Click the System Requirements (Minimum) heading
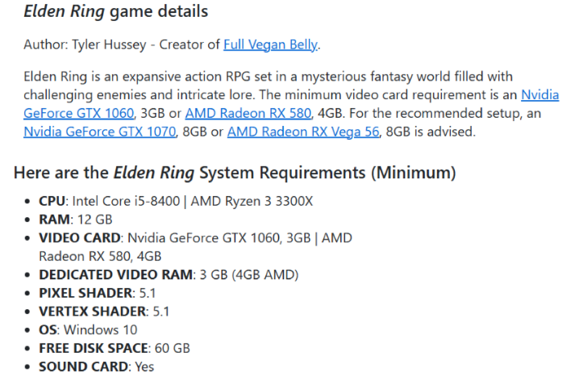This screenshot has width=588, height=377. 235,173
